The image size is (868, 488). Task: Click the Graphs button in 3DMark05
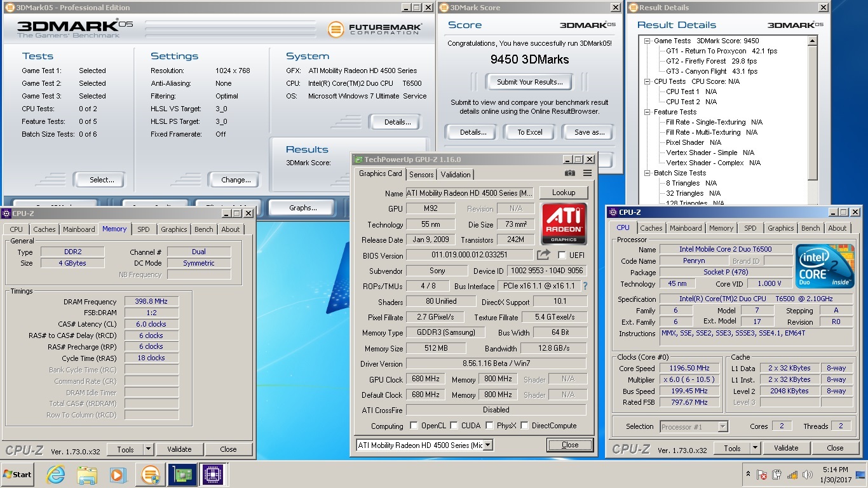tap(303, 208)
